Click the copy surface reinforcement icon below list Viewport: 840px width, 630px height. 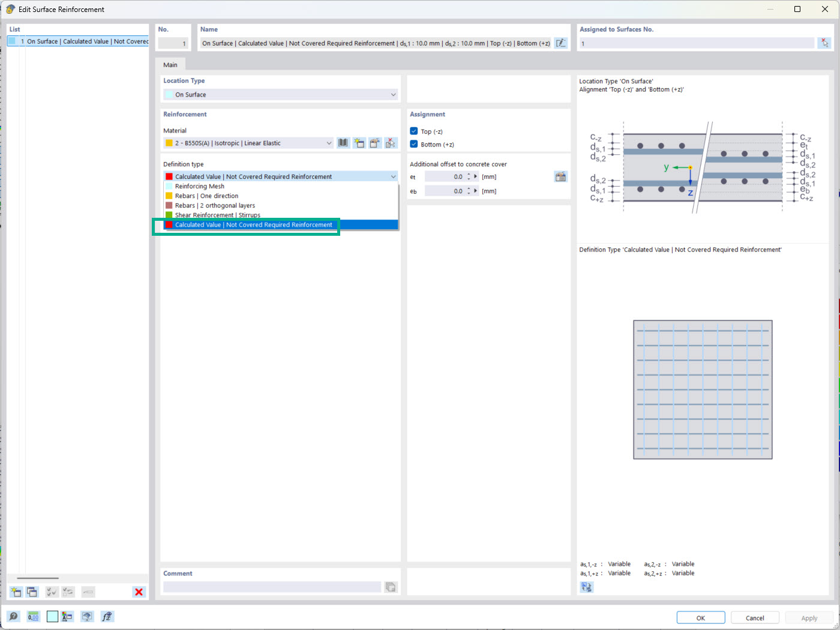point(32,592)
